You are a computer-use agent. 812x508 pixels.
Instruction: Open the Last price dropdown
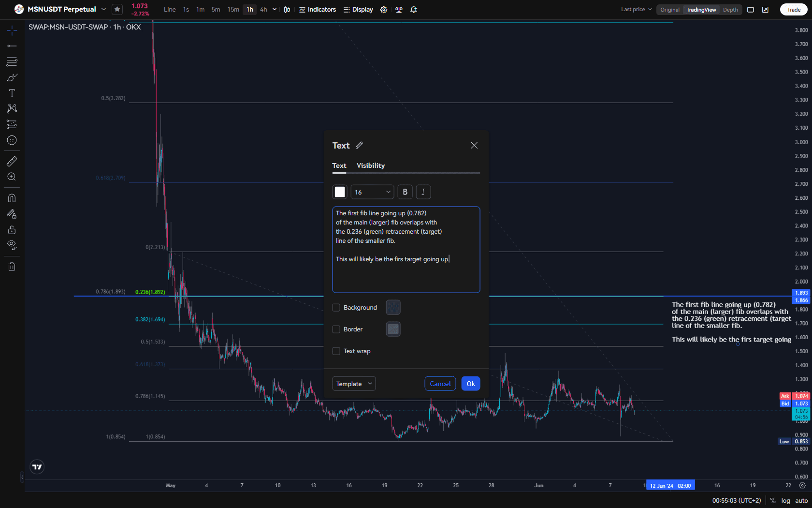pos(637,9)
